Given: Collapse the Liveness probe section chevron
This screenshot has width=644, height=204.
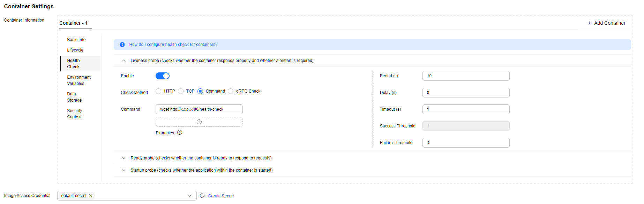Looking at the screenshot, I should pyautogui.click(x=123, y=61).
